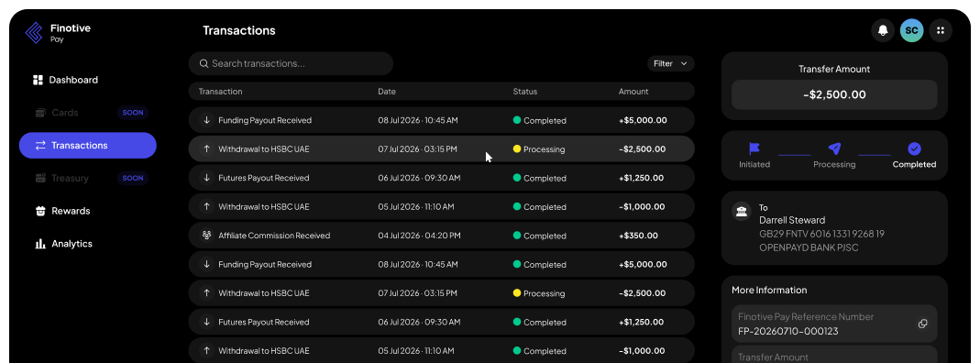
Task: Open the four-dot apps menu
Action: pos(941,30)
